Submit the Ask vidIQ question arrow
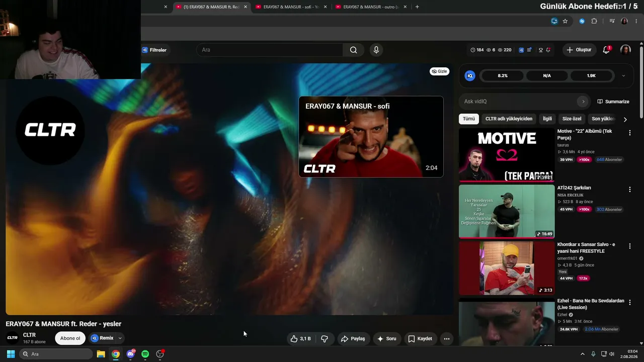 (583, 102)
